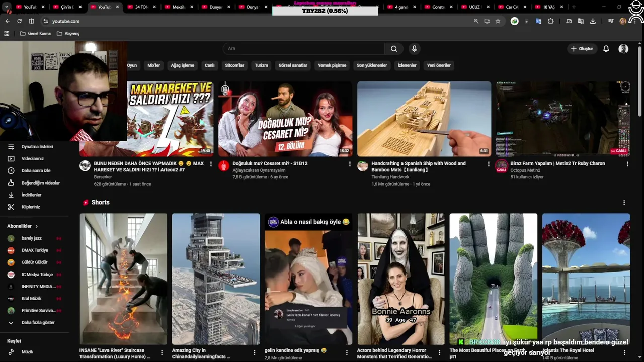This screenshot has height=362, width=644.
Task: Select the Son yüklenenler filter chip
Action: point(372,65)
